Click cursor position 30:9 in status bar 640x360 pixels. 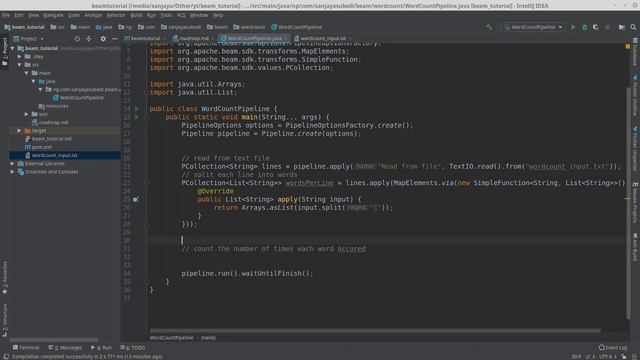coord(576,356)
